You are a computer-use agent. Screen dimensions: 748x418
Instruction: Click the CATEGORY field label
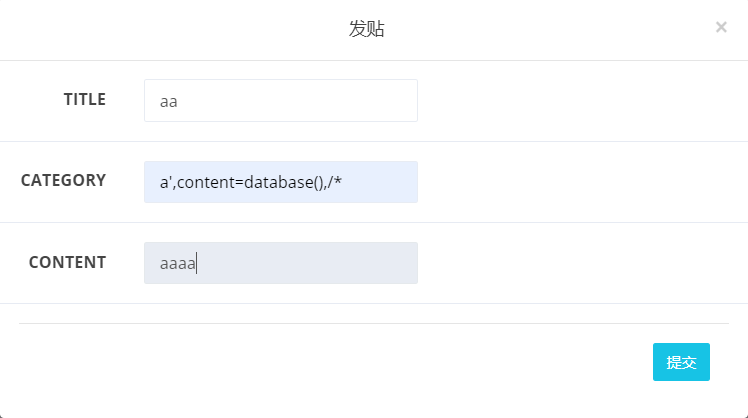[63, 180]
